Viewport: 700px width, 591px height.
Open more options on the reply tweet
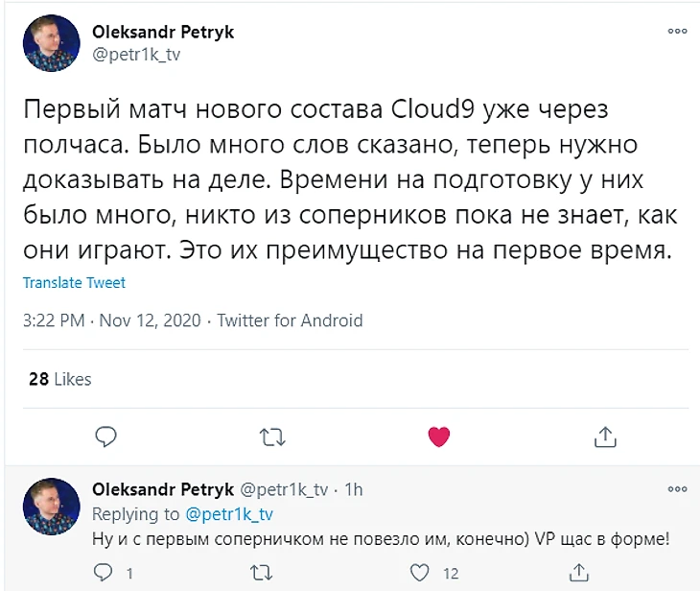677,488
